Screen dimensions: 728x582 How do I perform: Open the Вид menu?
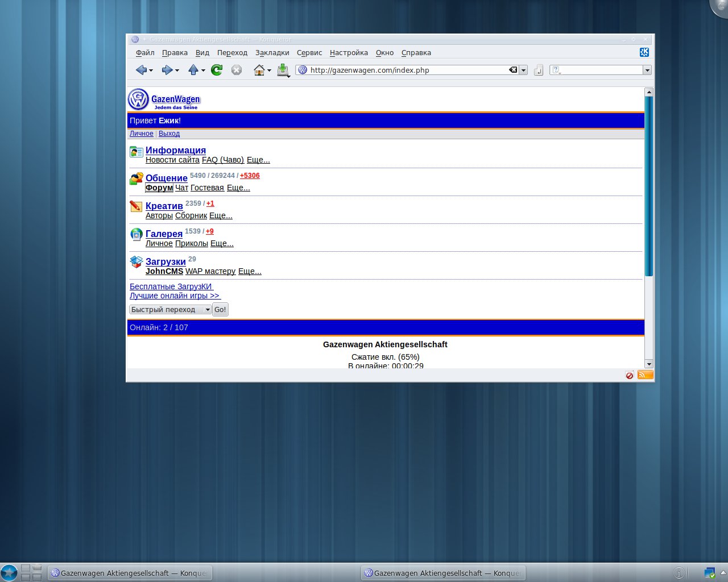(202, 52)
